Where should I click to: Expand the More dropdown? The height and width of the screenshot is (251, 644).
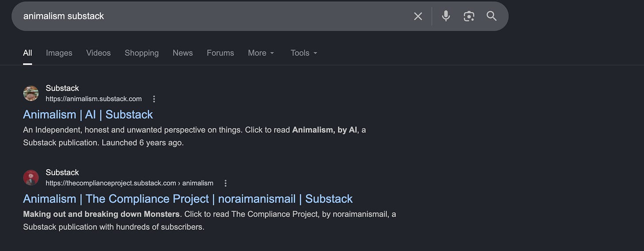coord(261,53)
